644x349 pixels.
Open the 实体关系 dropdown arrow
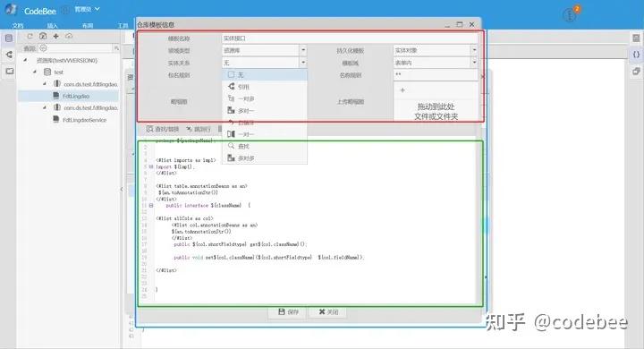[x=303, y=63]
